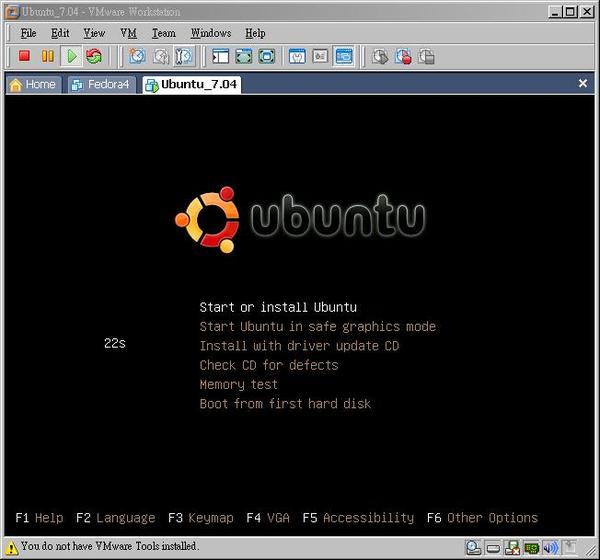
Task: Click 'F6 Other Options'
Action: 483,518
